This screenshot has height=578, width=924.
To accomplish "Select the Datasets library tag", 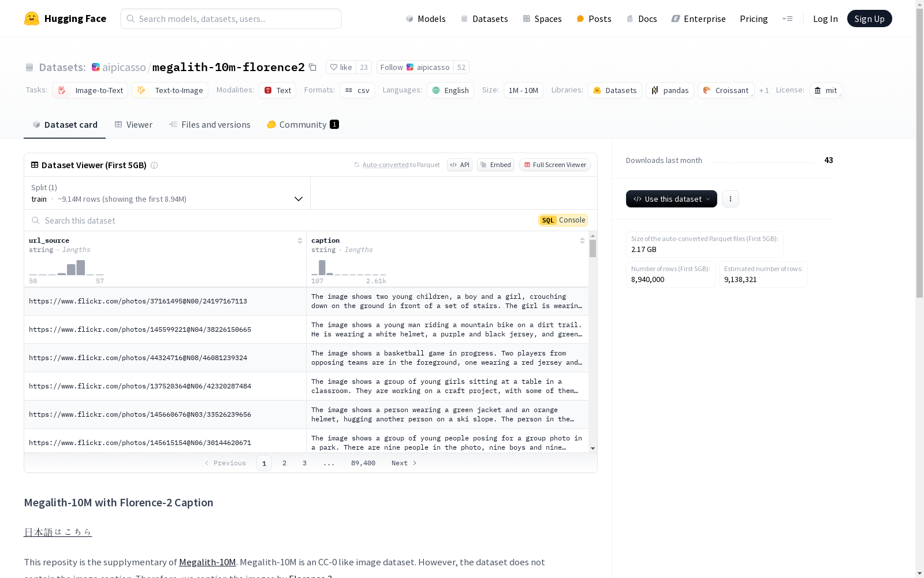I will (615, 90).
